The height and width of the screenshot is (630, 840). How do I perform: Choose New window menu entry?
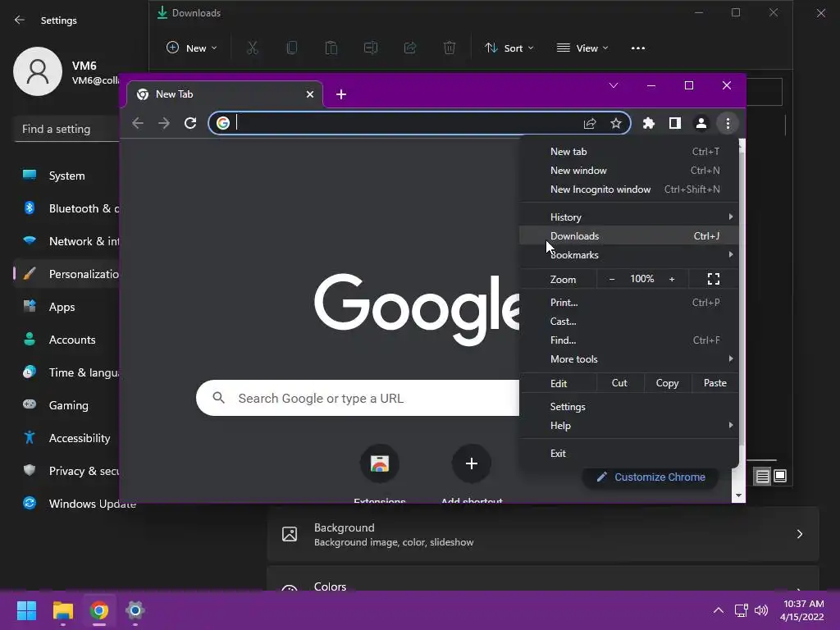629,171
